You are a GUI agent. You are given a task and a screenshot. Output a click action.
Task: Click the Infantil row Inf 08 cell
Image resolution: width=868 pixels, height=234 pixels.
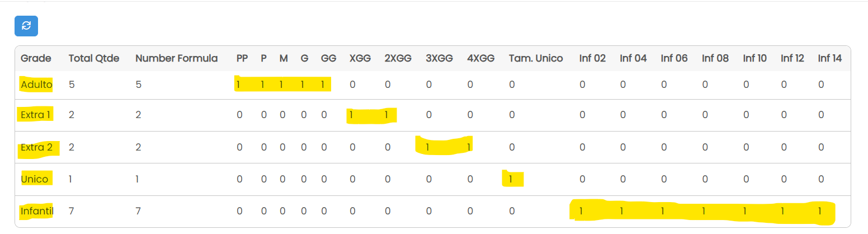click(x=705, y=212)
